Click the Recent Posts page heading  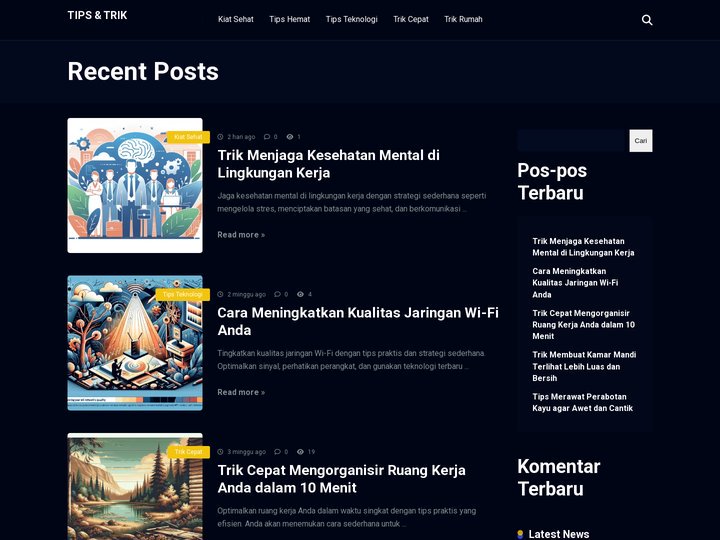click(x=143, y=71)
